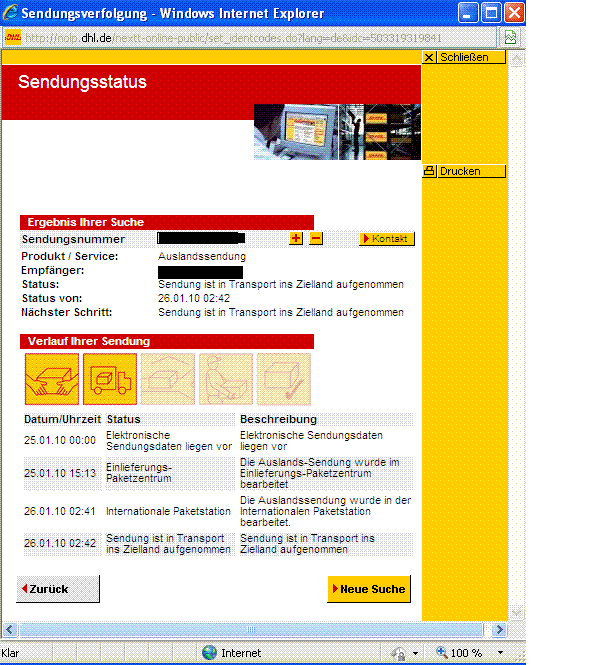Click the horizontal scrollbar thumb
This screenshot has width=614, height=665.
click(251, 629)
